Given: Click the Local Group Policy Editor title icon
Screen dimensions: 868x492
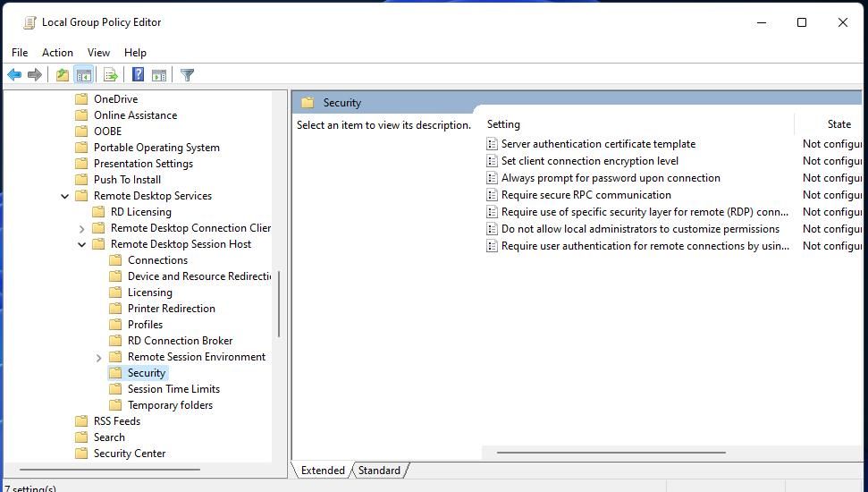Looking at the screenshot, I should point(29,22).
